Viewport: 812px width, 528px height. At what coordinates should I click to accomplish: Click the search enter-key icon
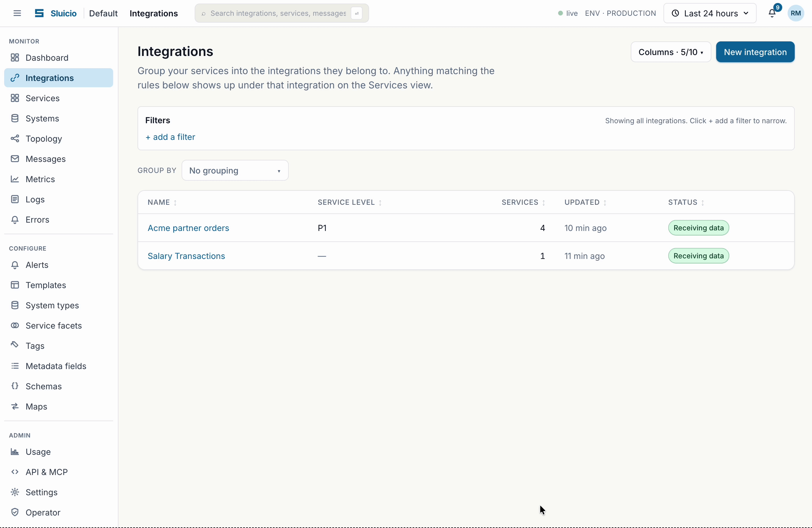pos(357,13)
